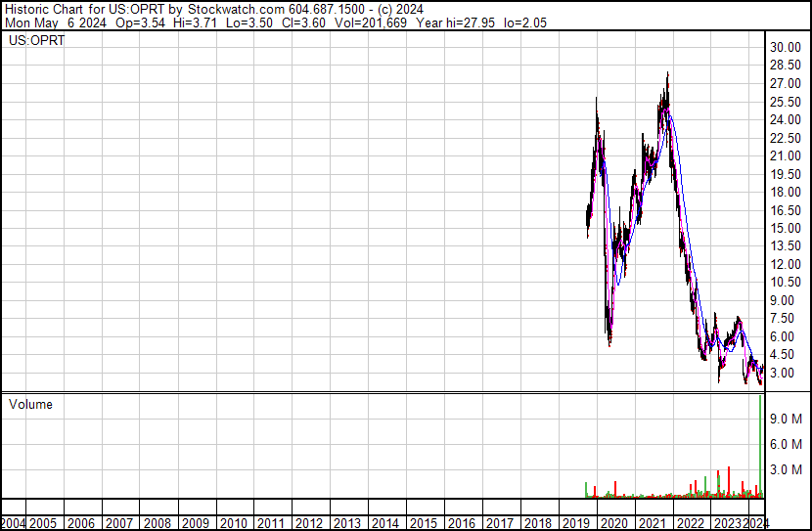
Task: Select the 2015 year marker on timeline
Action: [x=423, y=523]
